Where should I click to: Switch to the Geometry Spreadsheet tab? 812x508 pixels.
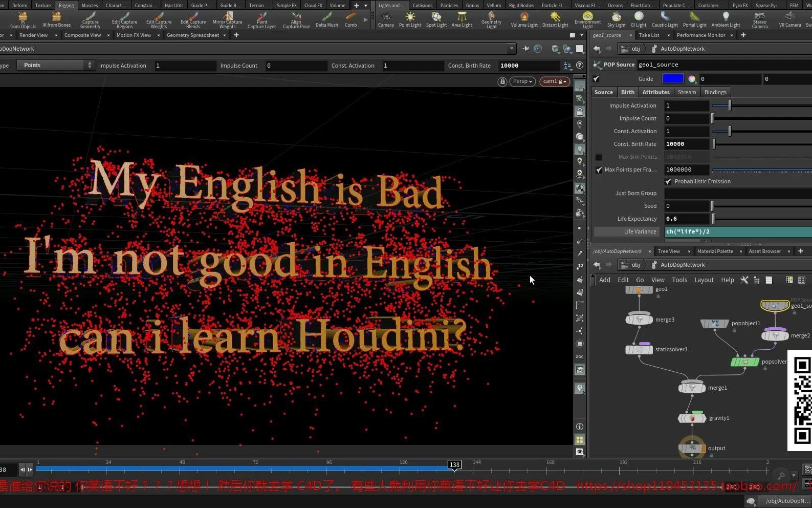click(193, 35)
